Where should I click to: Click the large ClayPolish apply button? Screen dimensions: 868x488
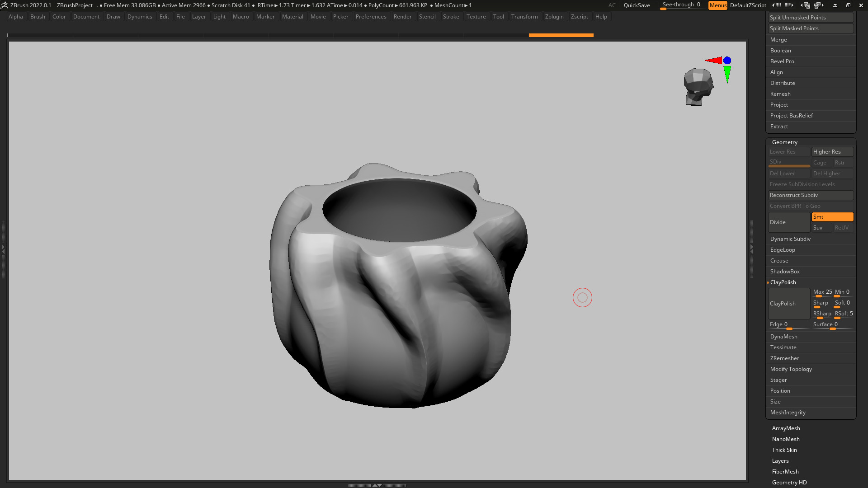pyautogui.click(x=789, y=304)
